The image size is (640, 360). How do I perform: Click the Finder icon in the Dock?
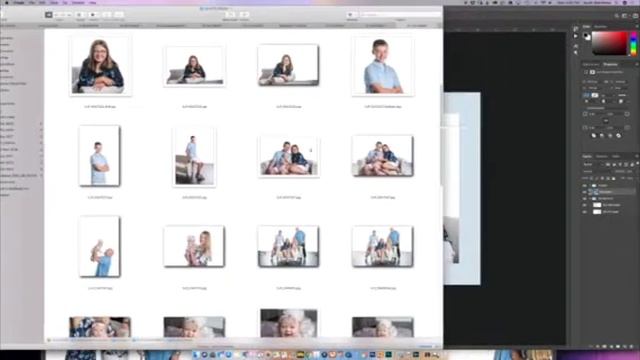tap(196, 355)
